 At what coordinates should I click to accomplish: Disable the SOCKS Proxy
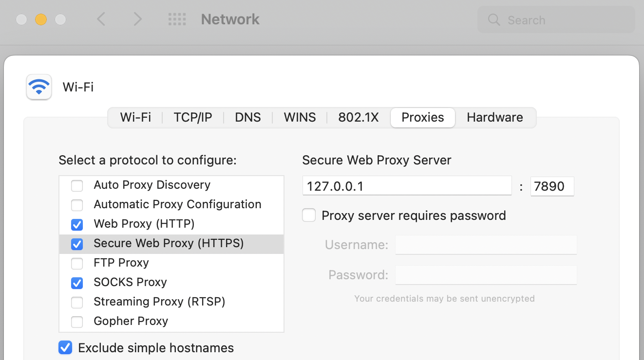(x=76, y=282)
